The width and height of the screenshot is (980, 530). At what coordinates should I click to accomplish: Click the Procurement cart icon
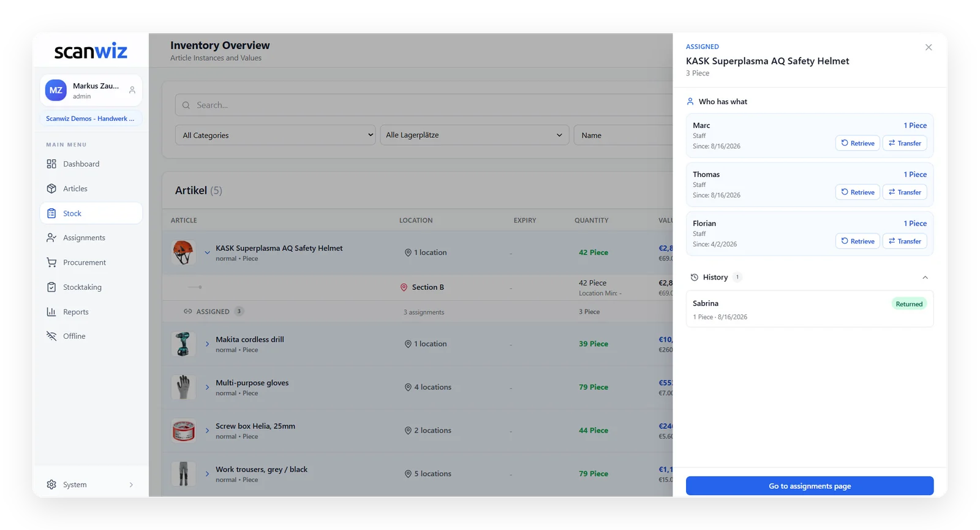pyautogui.click(x=51, y=262)
